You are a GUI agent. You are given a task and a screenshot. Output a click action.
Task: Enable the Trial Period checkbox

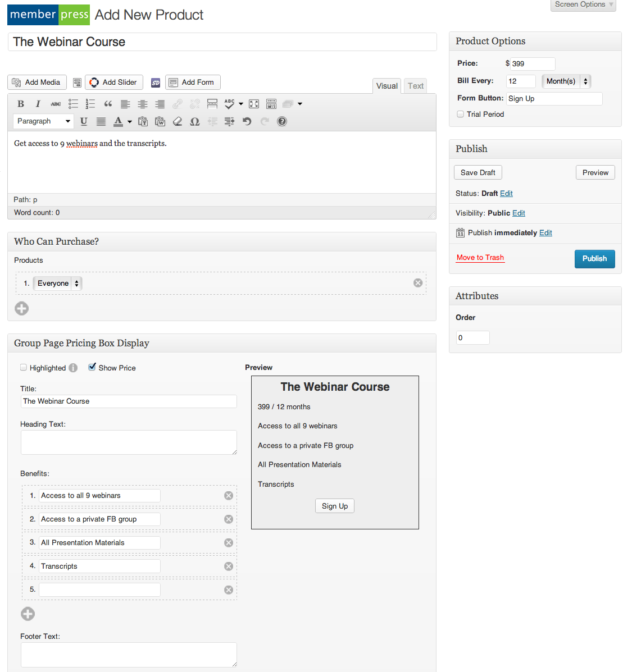pos(461,114)
